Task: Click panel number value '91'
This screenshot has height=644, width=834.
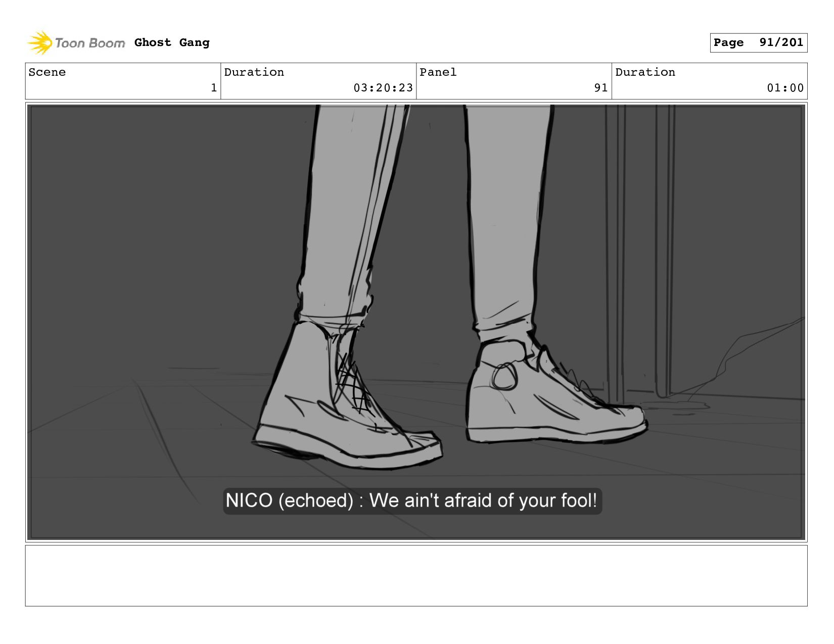Action: 600,88
